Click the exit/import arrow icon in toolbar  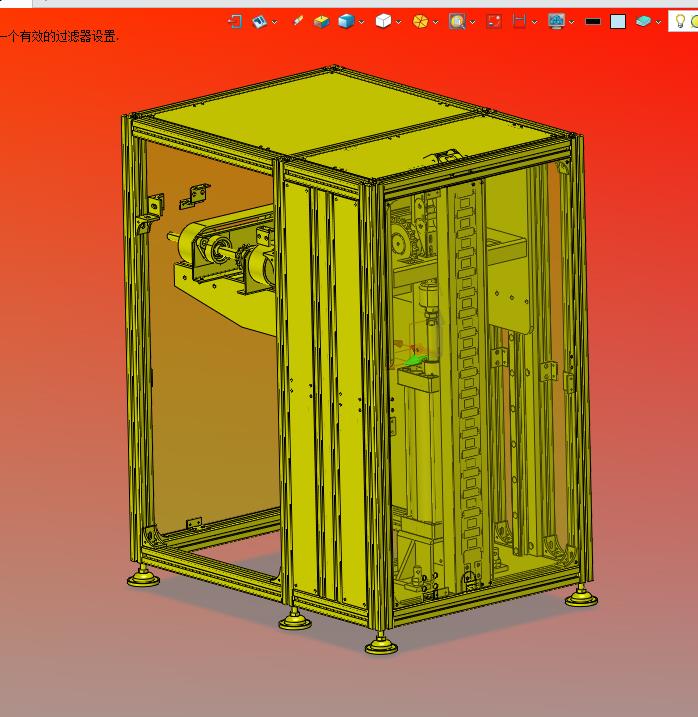[235, 21]
